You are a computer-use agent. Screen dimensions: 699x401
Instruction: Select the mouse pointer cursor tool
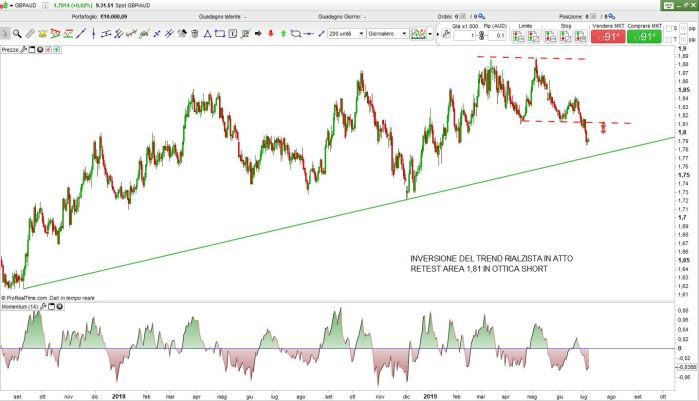[6, 34]
